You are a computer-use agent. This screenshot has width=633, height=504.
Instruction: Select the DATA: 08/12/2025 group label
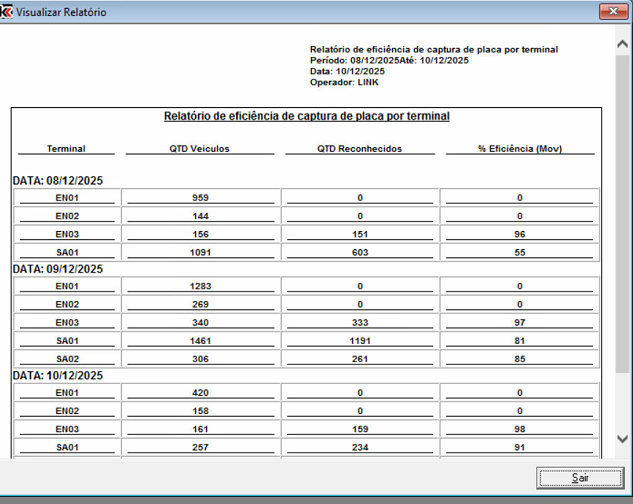pyautogui.click(x=58, y=181)
